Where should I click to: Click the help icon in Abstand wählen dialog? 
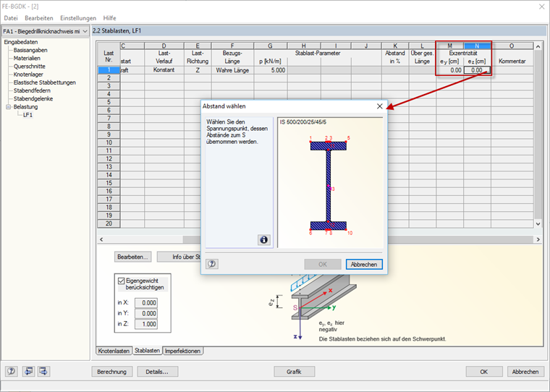click(212, 264)
